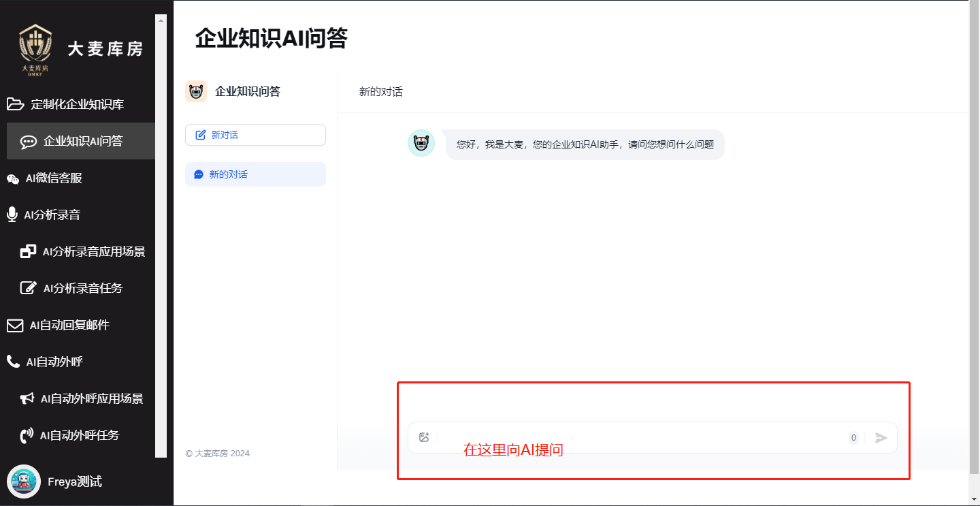Click the phone icon beside AI自动外呼
Image resolution: width=980 pixels, height=506 pixels.
click(x=13, y=362)
